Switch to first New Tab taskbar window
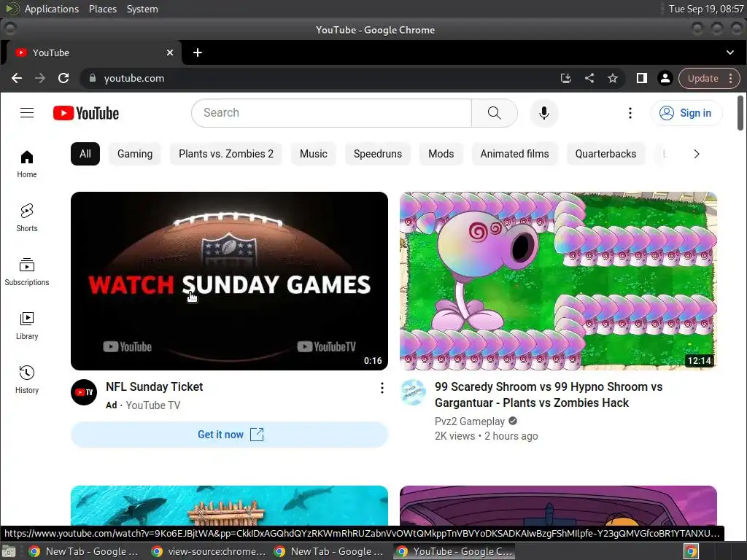Viewport: 747px width, 560px height. click(x=83, y=551)
